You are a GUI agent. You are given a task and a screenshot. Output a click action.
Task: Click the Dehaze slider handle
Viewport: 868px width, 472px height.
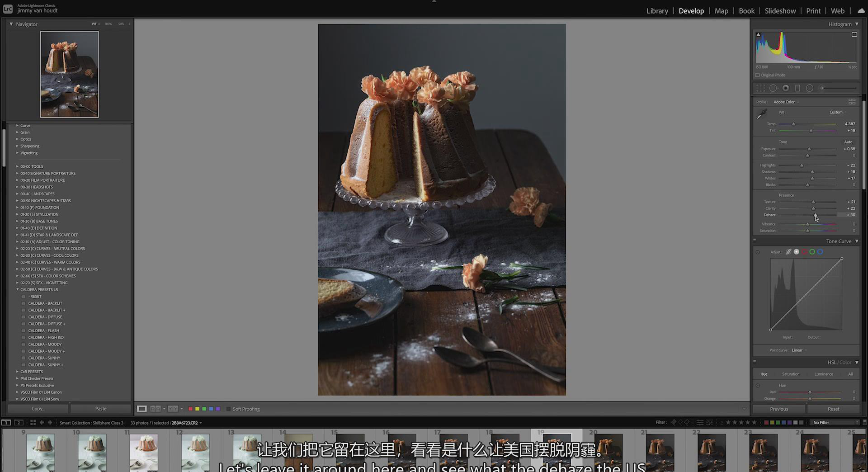[x=815, y=215]
